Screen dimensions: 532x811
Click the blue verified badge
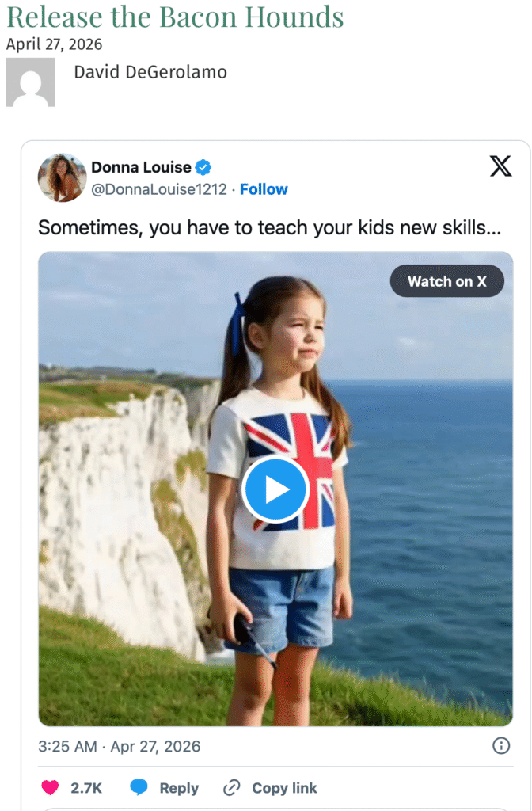[203, 167]
